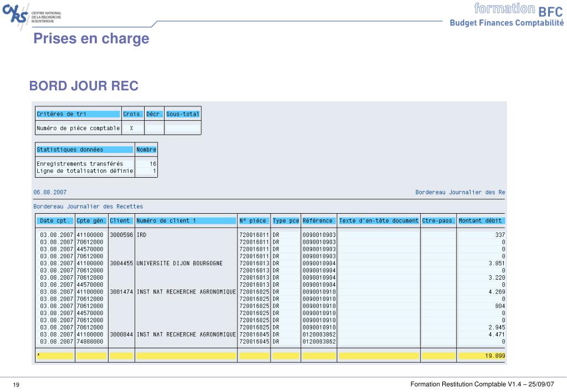Click the debit amount 4.269

pos(497,292)
